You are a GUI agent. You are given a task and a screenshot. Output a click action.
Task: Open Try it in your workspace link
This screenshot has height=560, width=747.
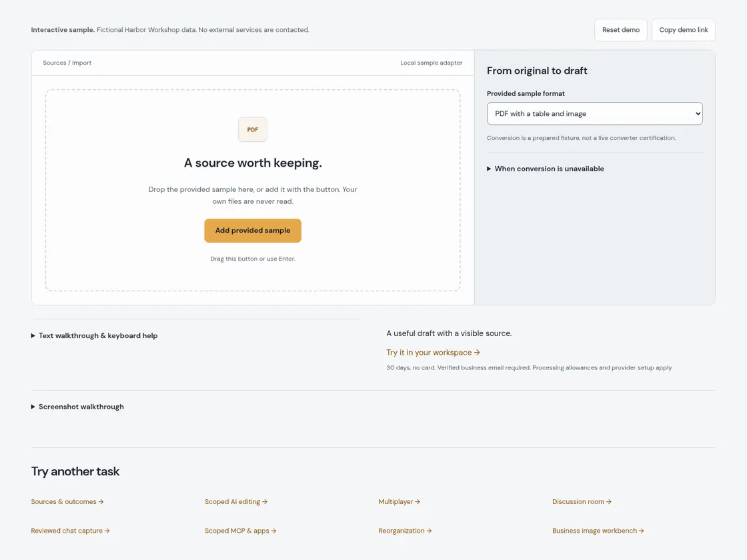click(433, 353)
